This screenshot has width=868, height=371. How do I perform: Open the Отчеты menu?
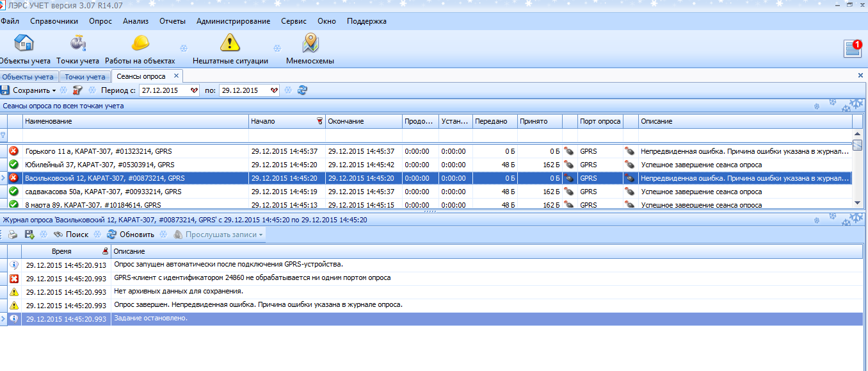(x=173, y=21)
